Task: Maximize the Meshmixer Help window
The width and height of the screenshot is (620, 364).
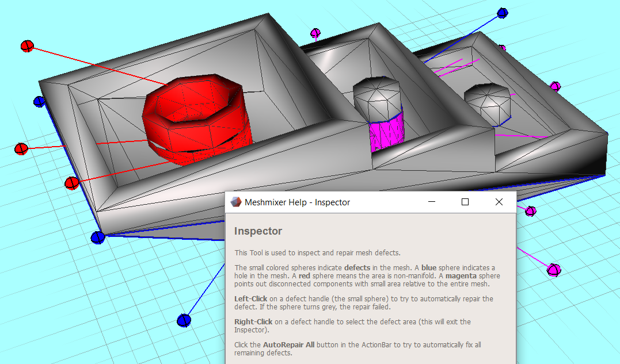Action: pos(465,202)
